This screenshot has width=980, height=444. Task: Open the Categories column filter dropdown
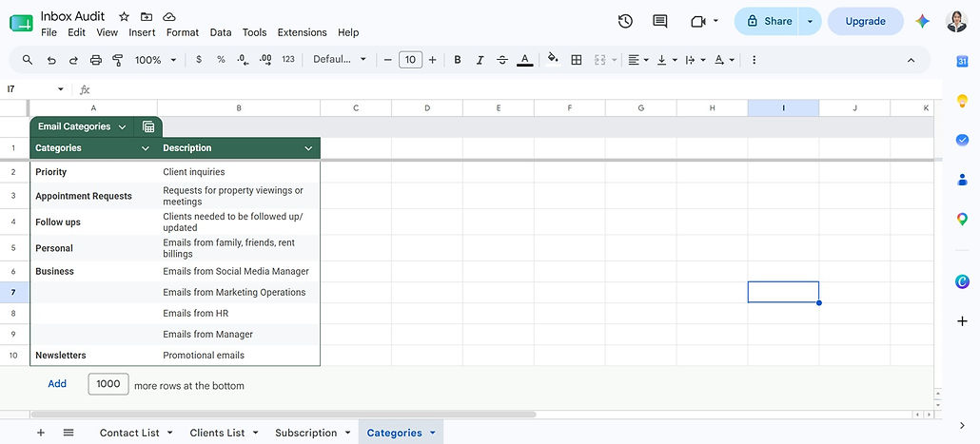(146, 148)
